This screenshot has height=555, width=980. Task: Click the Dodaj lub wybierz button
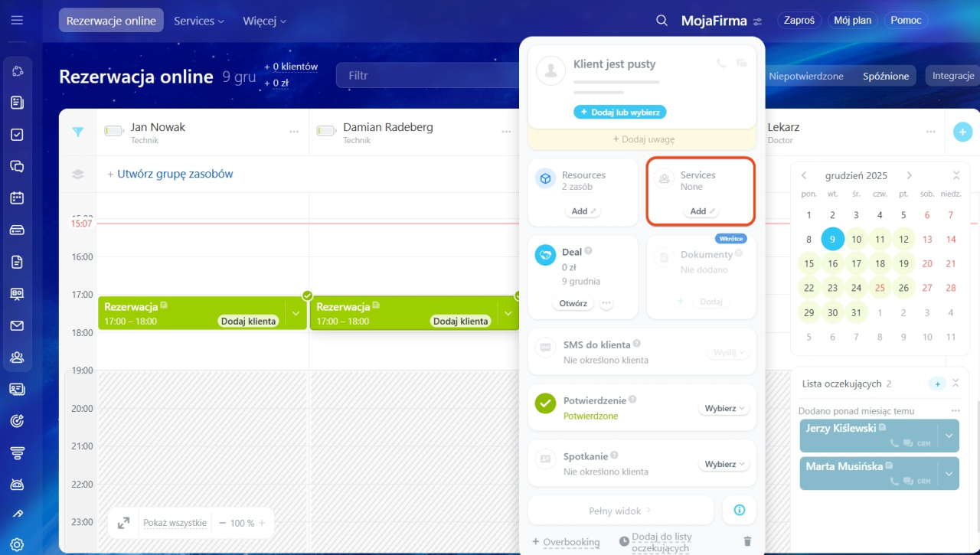coord(620,112)
